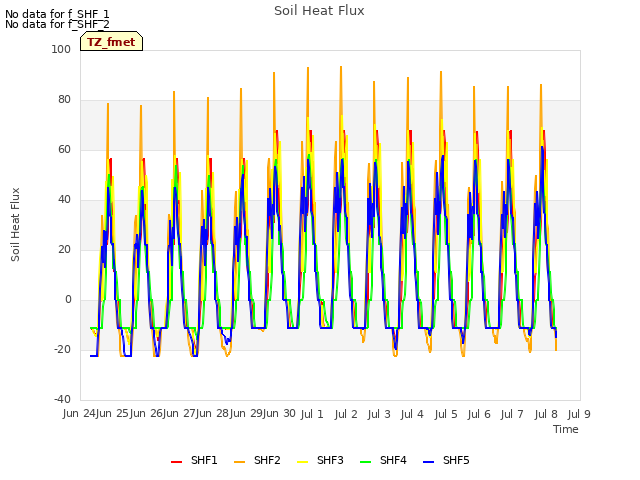This screenshot has width=640, height=480.
Task: Click the yellow SHF3 legend swatch
Action: (302, 462)
